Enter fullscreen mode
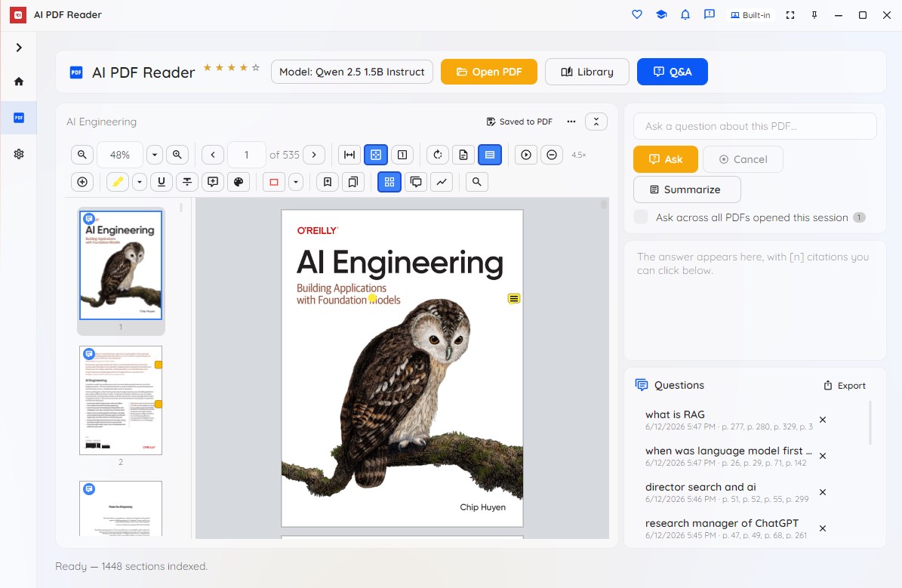The height and width of the screenshot is (588, 902). coord(790,15)
